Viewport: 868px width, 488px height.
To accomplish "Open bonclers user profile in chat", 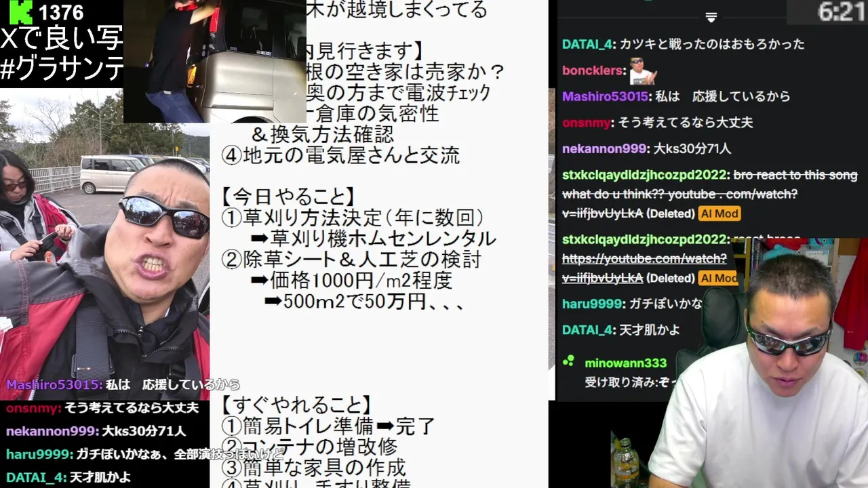I will tap(592, 70).
